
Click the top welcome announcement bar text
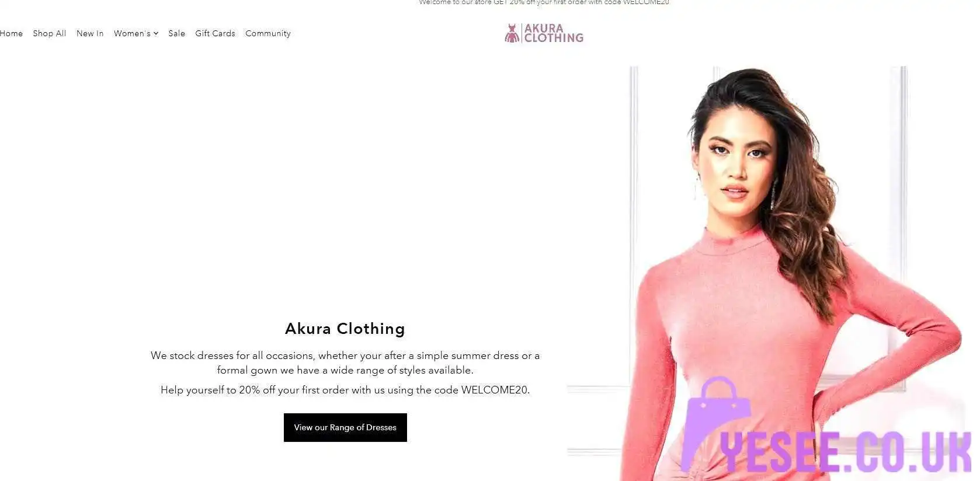[x=544, y=2]
